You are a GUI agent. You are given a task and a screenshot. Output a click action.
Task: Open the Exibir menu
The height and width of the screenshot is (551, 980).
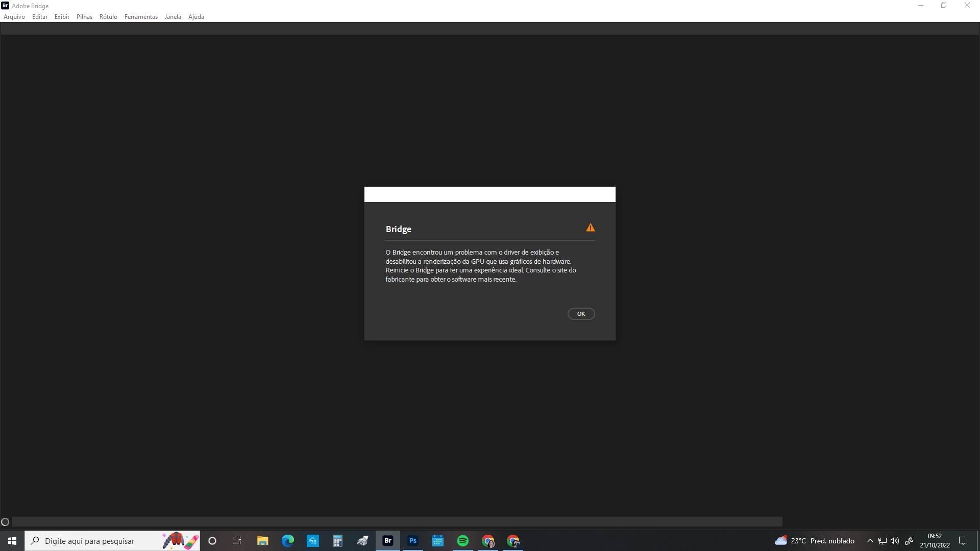(62, 17)
